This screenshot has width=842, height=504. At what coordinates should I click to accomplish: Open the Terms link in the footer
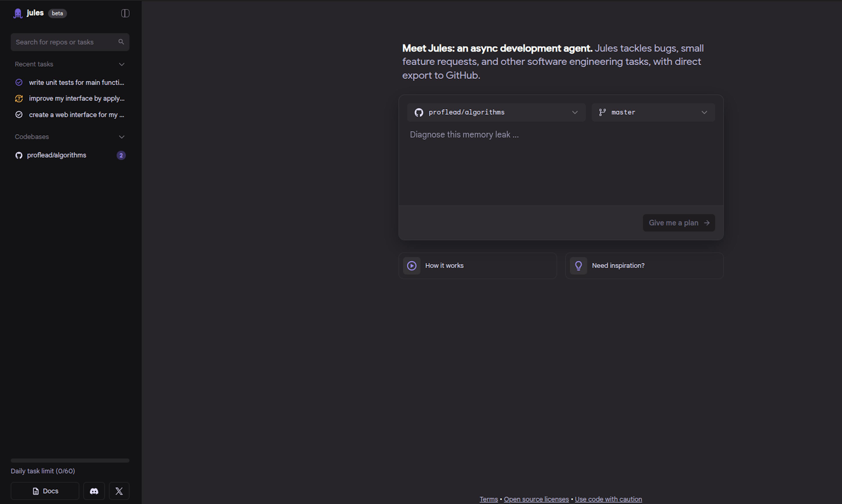[488, 499]
